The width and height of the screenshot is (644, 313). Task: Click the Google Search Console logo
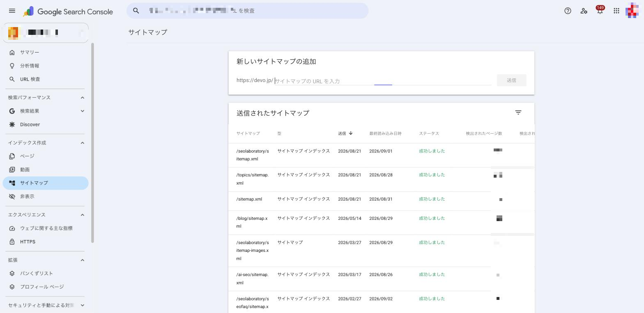[x=68, y=11]
